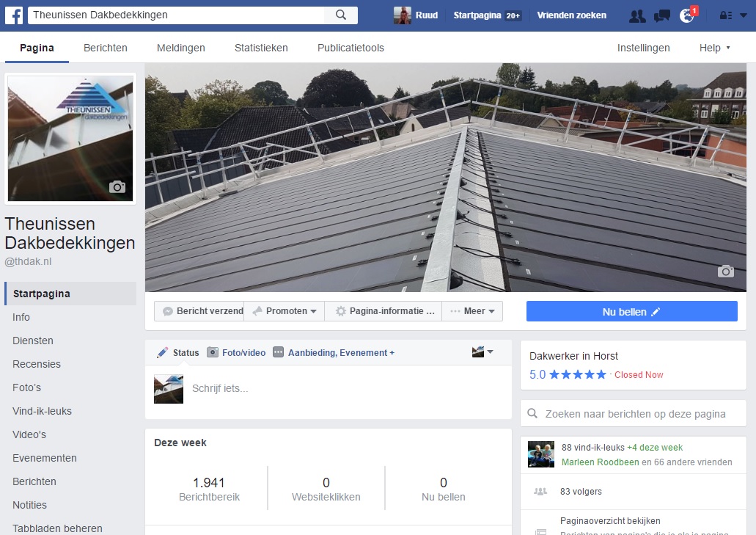The width and height of the screenshot is (756, 535).
Task: Open the messages chat icon
Action: [662, 16]
